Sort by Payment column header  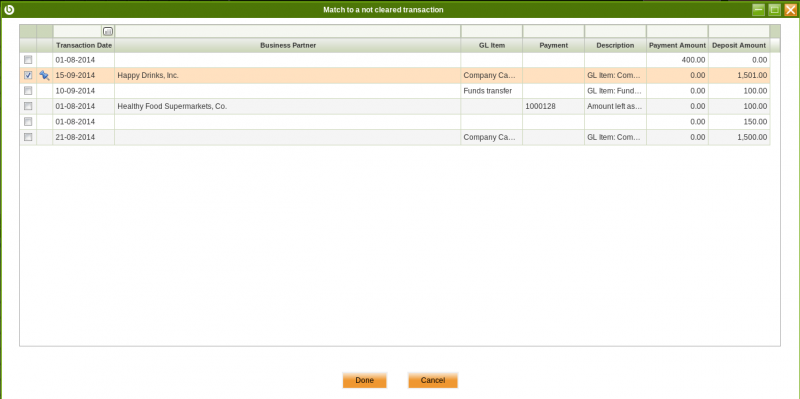tap(554, 45)
